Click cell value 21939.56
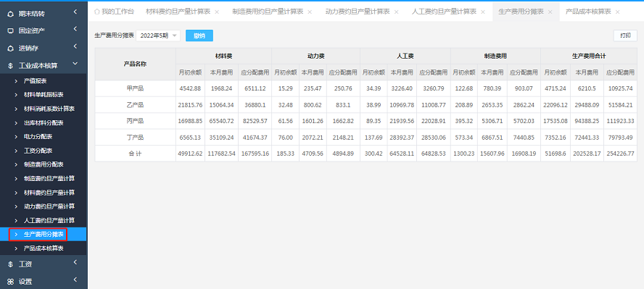Screen dimensions: 644x289 coord(401,122)
